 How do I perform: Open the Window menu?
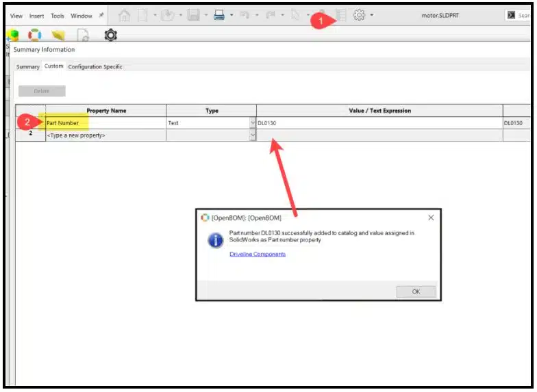coord(82,16)
